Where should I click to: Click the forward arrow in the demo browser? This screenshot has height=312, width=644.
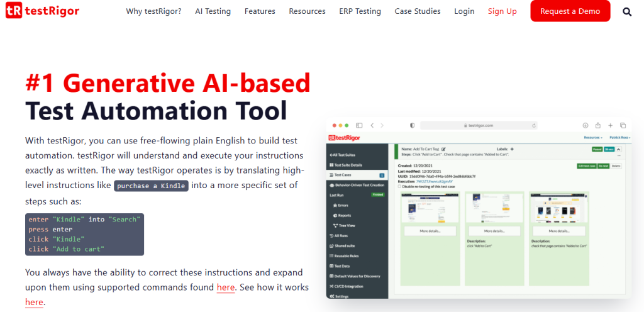tap(382, 125)
